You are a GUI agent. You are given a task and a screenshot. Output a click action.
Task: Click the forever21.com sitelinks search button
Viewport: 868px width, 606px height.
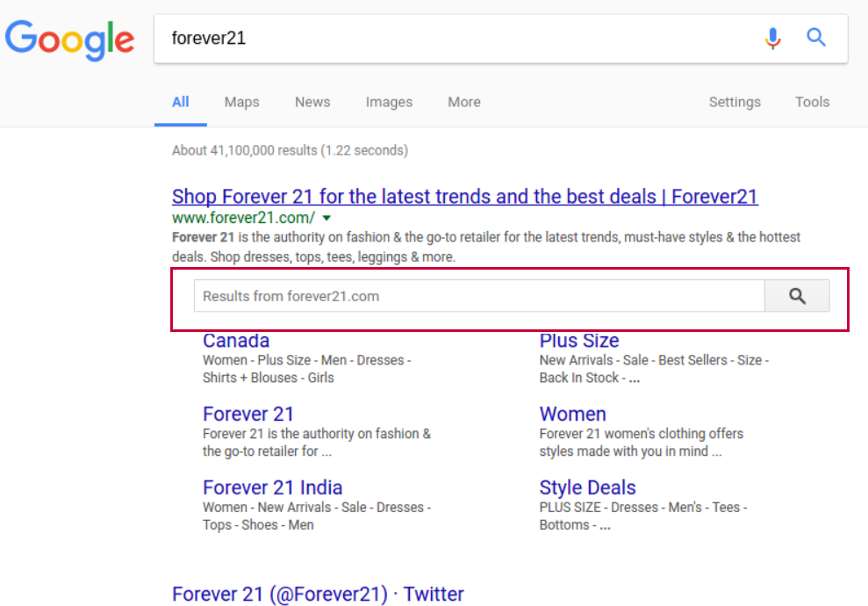click(x=797, y=296)
